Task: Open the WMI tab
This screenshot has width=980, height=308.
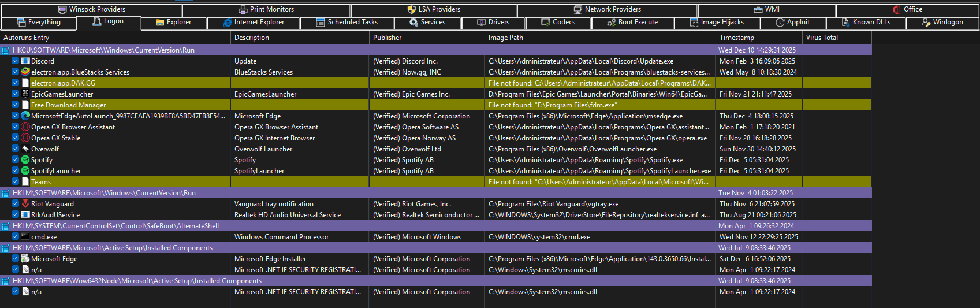Action: tap(767, 10)
